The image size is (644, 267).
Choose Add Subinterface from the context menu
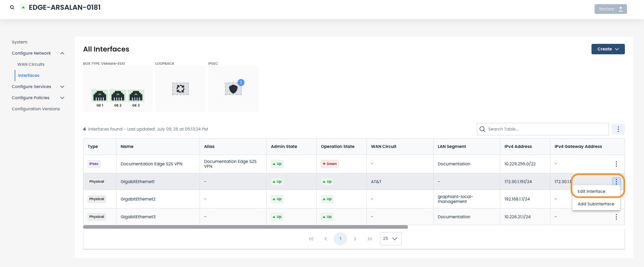pyautogui.click(x=596, y=204)
